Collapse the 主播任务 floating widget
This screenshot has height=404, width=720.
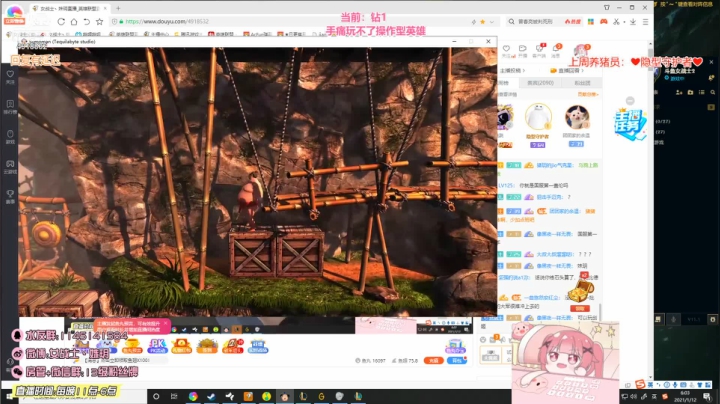pos(630,101)
